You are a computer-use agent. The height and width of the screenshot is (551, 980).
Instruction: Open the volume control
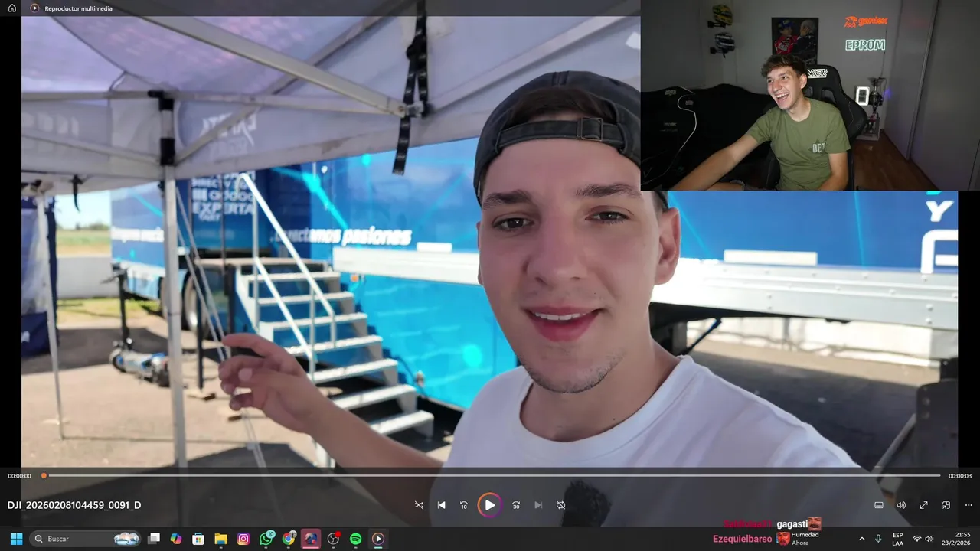tap(901, 505)
